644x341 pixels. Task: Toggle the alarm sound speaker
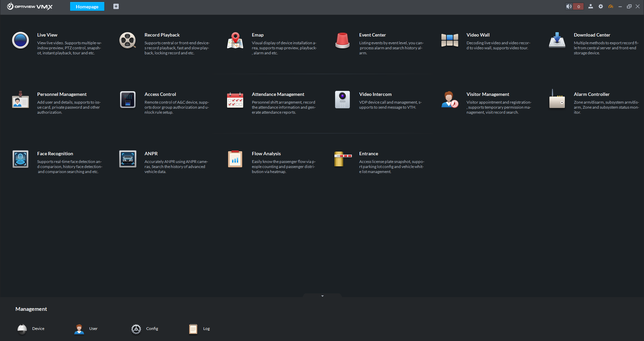click(x=569, y=6)
